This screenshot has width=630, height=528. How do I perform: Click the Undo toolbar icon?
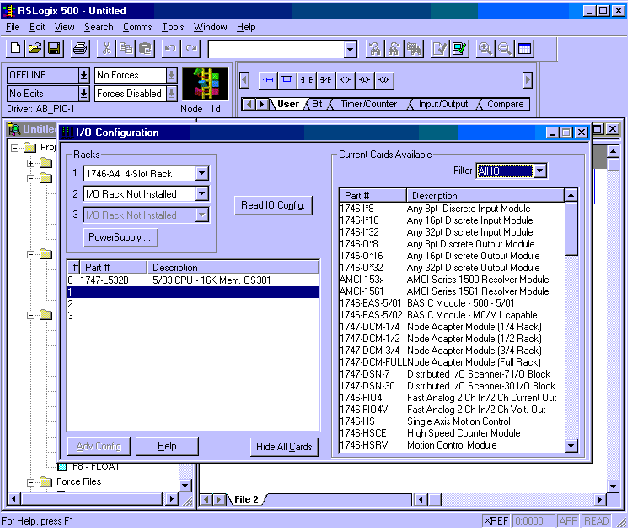coord(170,49)
